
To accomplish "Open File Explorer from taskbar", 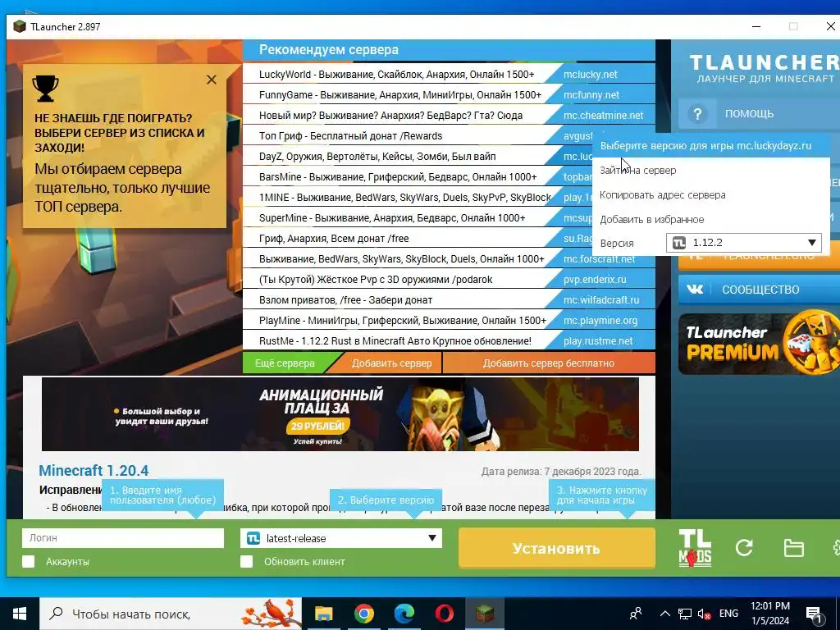I will pos(323,614).
